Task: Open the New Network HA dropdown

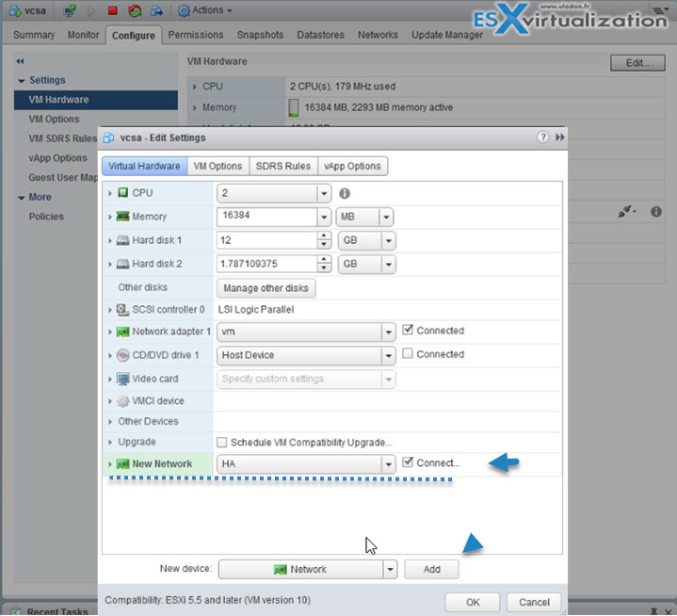Action: [388, 464]
